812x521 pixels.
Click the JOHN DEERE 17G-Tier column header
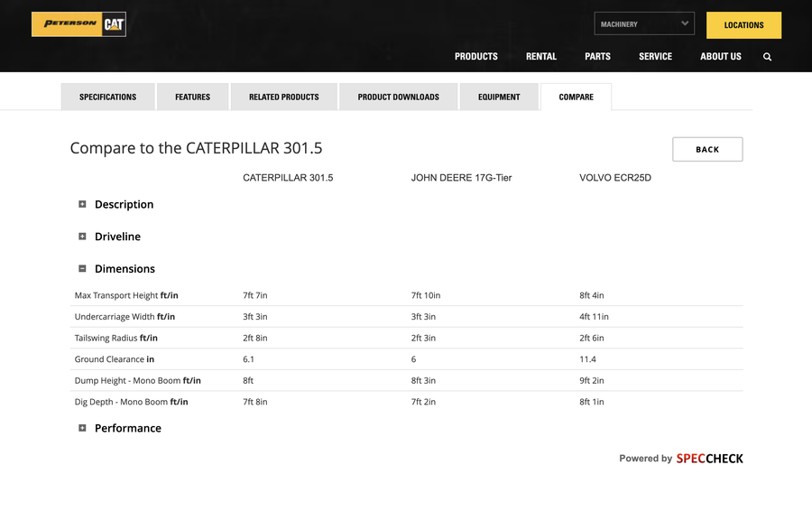point(461,178)
